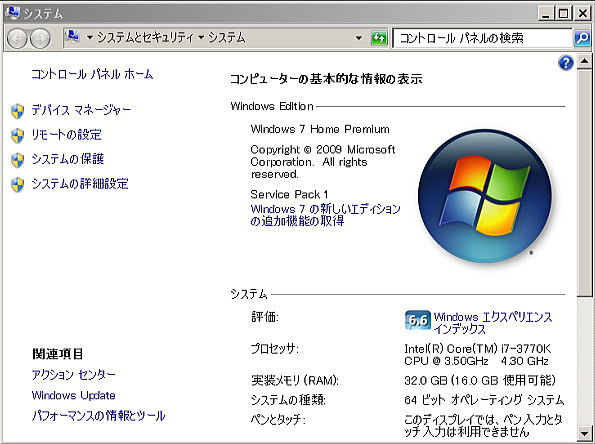Click the shield icon beside システムの保護
The image size is (595, 444).
pyautogui.click(x=17, y=160)
